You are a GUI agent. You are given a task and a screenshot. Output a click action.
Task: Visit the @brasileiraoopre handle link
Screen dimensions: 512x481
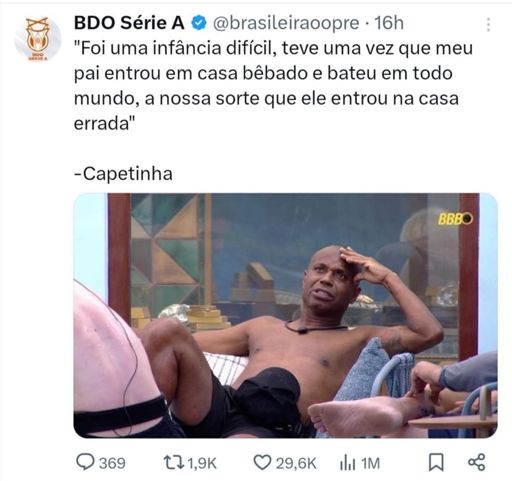click(x=286, y=23)
